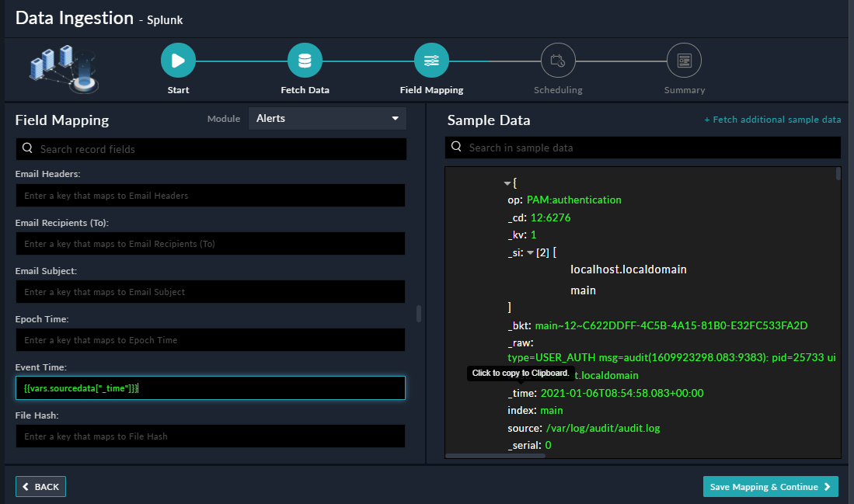This screenshot has height=504, width=854.
Task: Click the Fetch Data database icon
Action: pos(305,61)
